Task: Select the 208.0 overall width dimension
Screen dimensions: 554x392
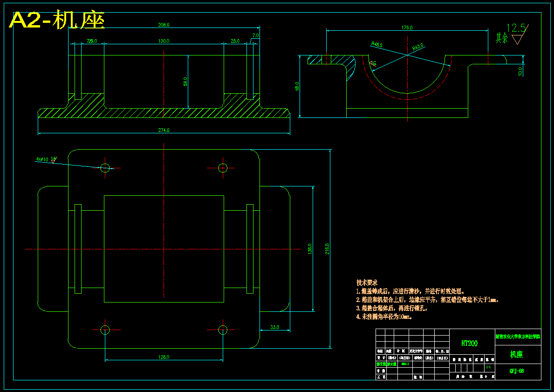Action: pyautogui.click(x=164, y=25)
